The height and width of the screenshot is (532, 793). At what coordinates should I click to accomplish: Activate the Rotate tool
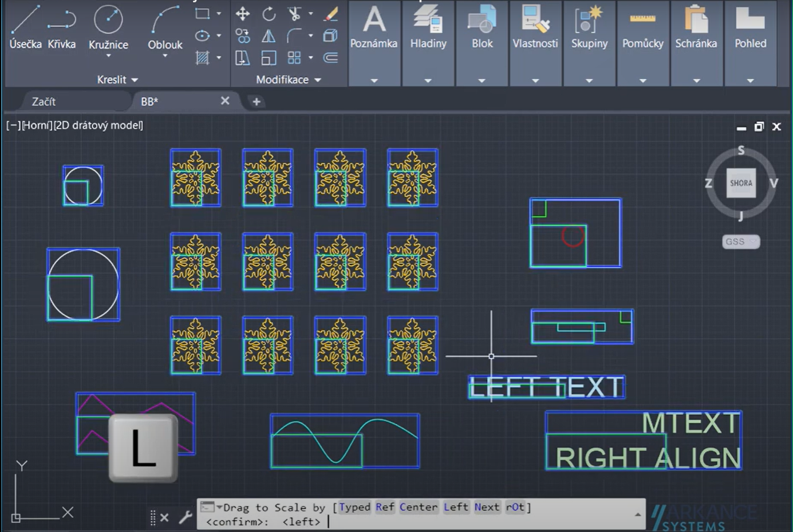click(x=269, y=14)
